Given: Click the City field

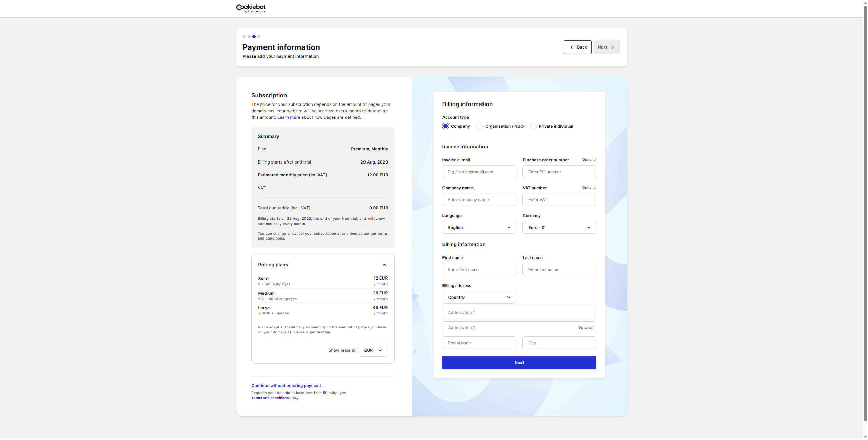Looking at the screenshot, I should (x=559, y=343).
